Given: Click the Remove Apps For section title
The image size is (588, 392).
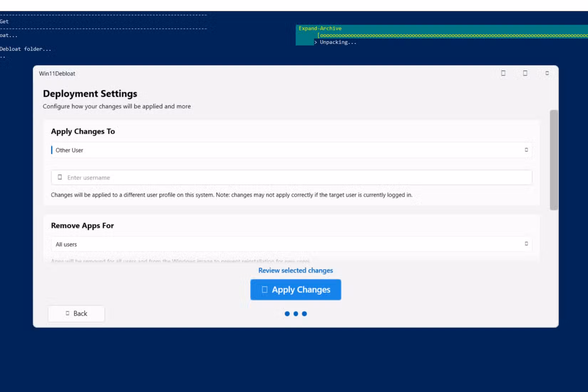Looking at the screenshot, I should [x=82, y=226].
